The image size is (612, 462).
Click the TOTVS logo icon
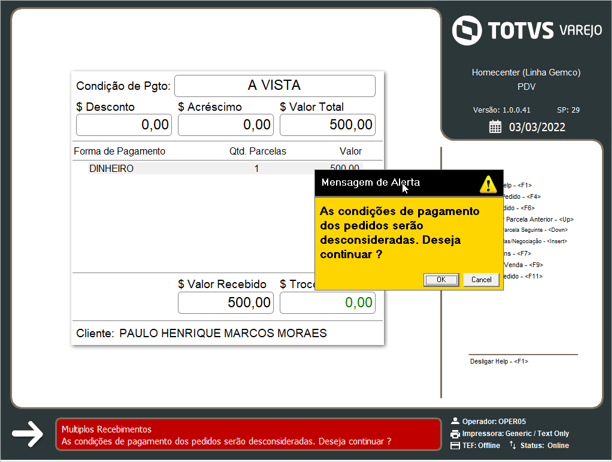pyautogui.click(x=466, y=30)
